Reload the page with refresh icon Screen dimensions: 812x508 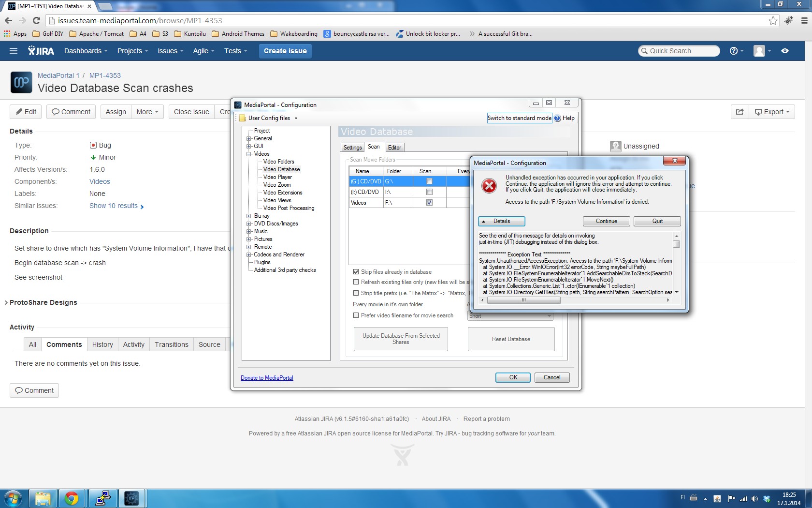click(36, 20)
